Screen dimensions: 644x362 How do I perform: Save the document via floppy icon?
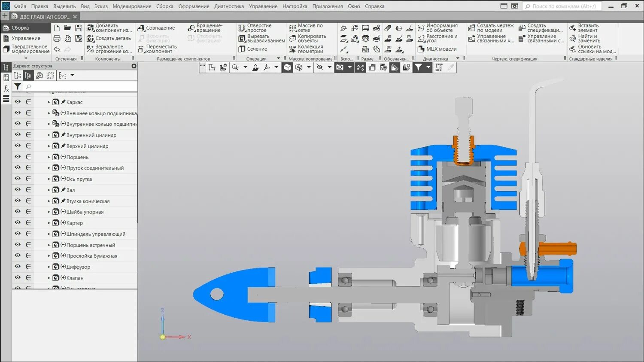click(79, 28)
